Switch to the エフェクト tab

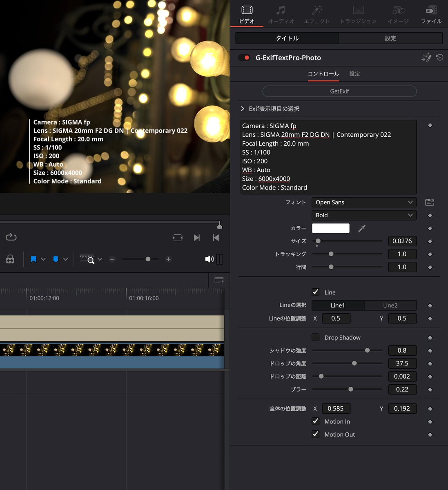pos(317,13)
